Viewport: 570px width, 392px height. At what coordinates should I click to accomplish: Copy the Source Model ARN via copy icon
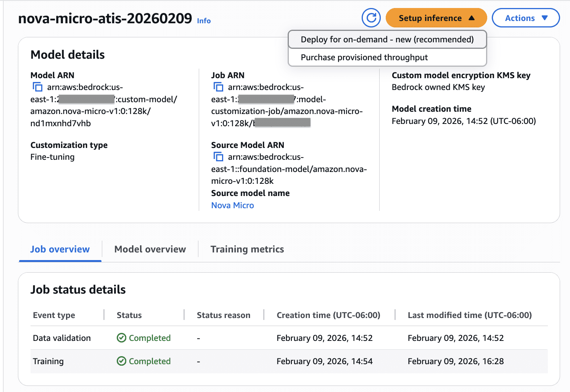(x=218, y=157)
